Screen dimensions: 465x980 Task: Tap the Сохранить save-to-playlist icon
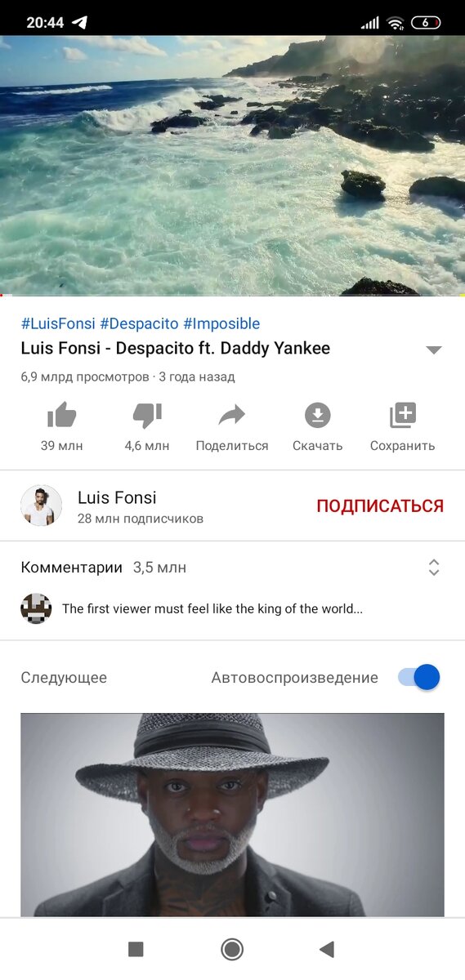403,416
